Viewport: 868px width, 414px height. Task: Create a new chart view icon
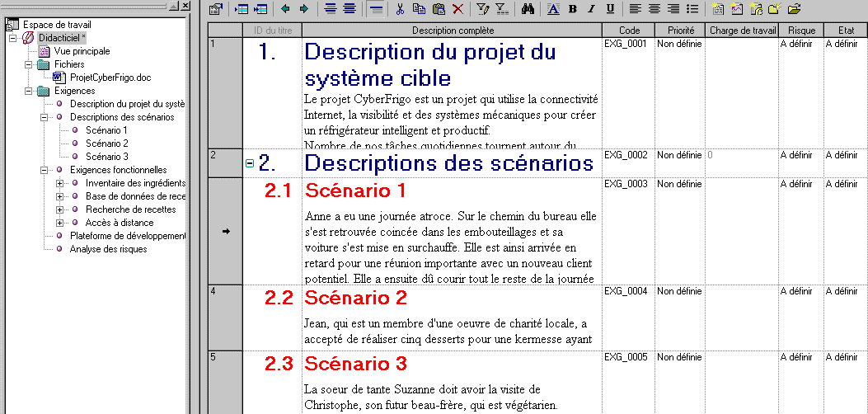pyautogui.click(x=737, y=8)
